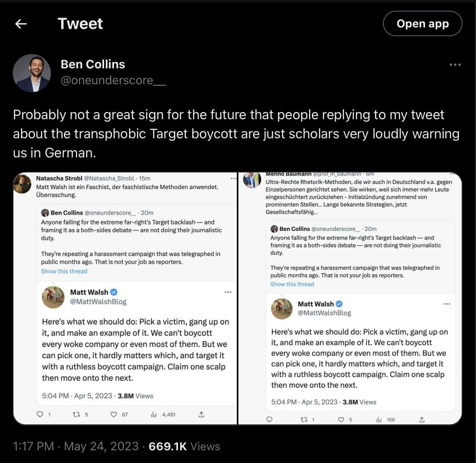Click the 1:17 PM · May 24, 2023 timestamp
The image size is (476, 463).
click(x=76, y=446)
